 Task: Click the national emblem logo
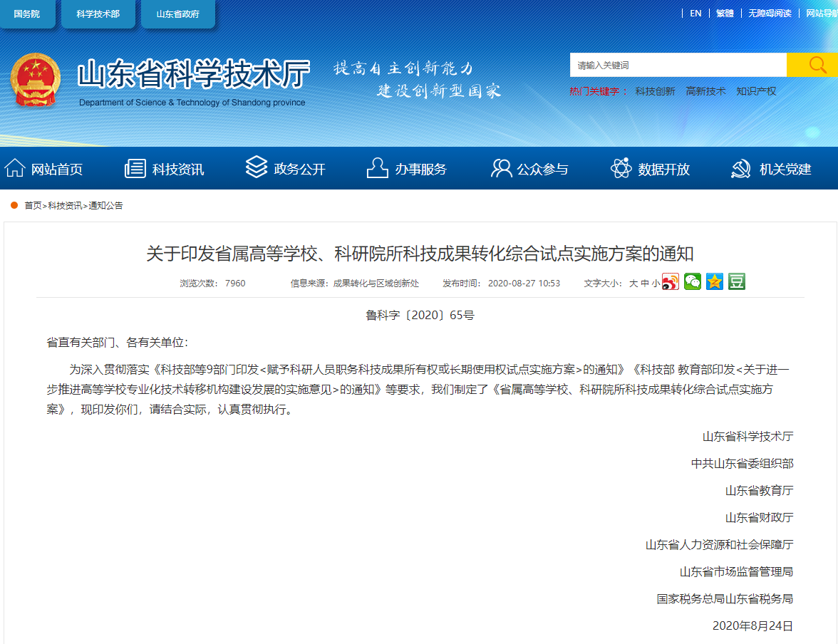36,80
